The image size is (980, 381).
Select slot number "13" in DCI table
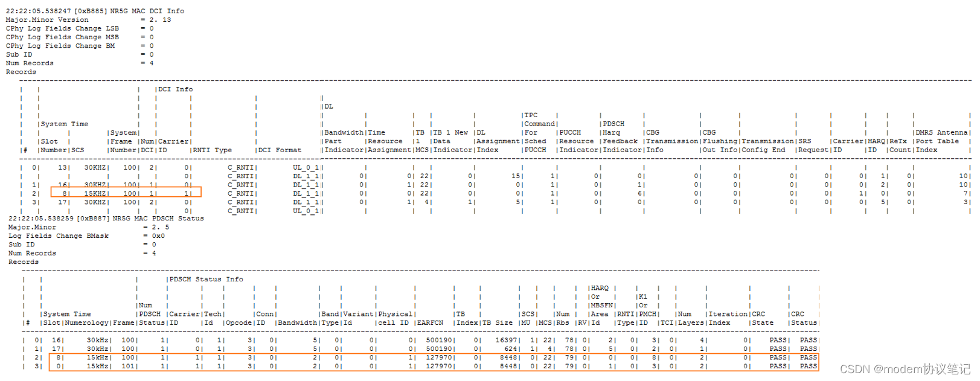click(62, 167)
